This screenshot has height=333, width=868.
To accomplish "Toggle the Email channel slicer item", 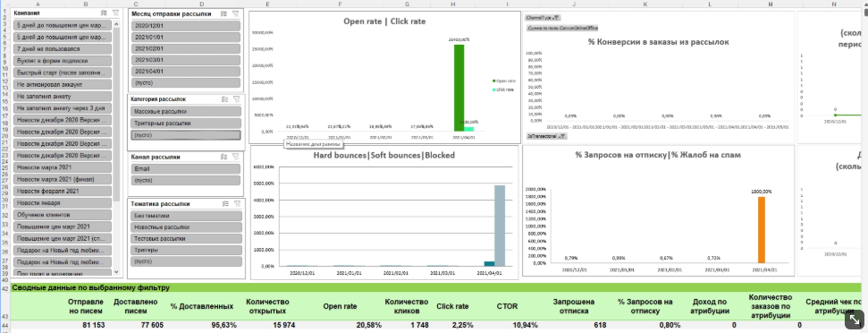I will pos(186,169).
